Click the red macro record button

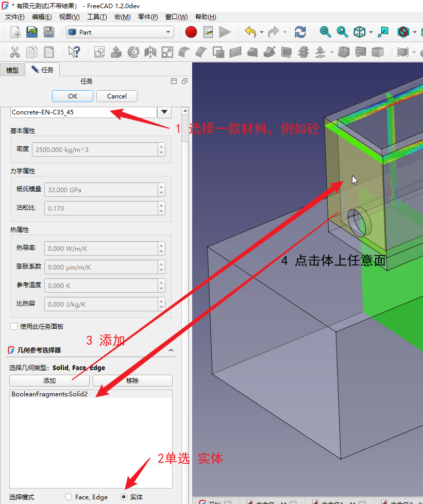tap(191, 32)
